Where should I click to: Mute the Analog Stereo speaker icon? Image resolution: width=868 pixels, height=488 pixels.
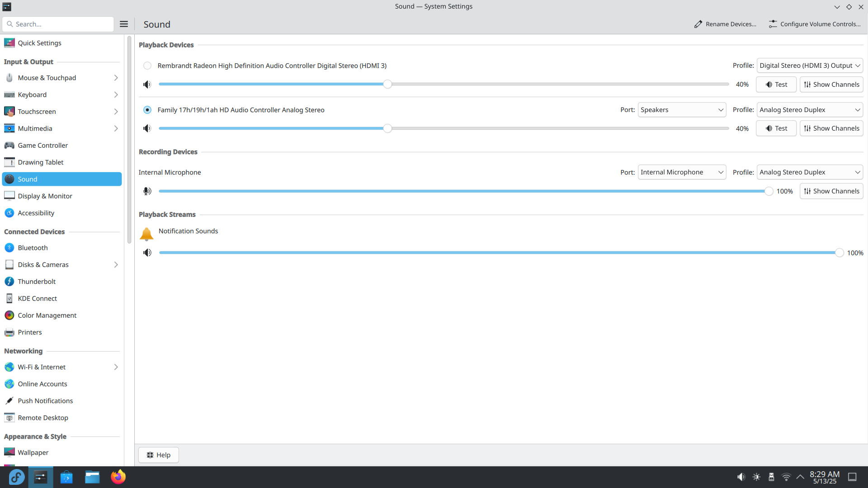[147, 128]
